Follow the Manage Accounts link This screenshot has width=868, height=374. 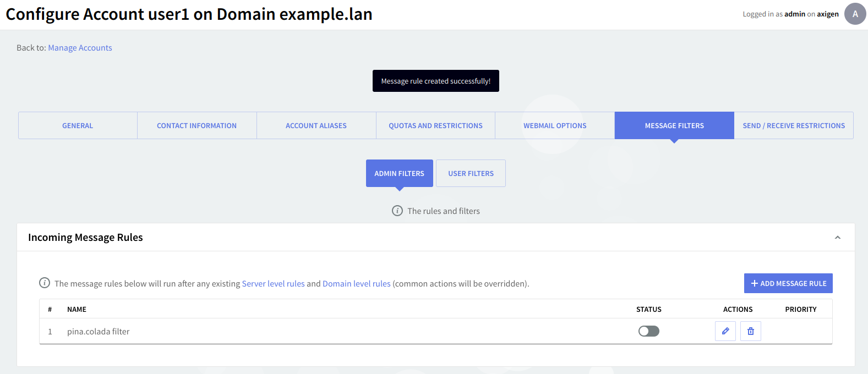pos(80,48)
